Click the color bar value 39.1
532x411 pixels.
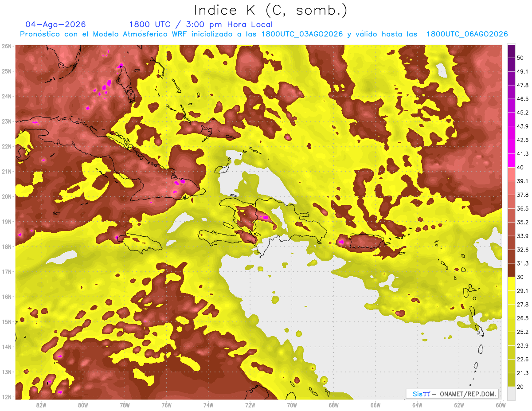point(523,181)
